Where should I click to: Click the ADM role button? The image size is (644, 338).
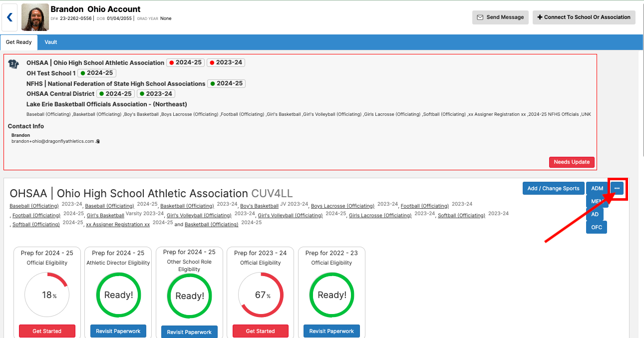click(597, 188)
